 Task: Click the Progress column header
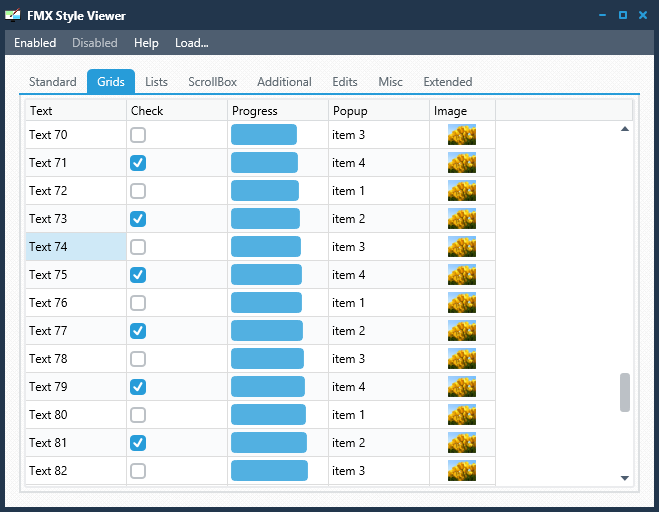278,111
